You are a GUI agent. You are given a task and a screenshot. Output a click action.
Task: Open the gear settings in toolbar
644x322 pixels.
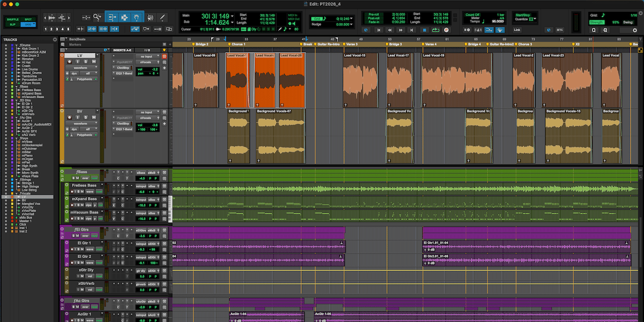(x=635, y=30)
